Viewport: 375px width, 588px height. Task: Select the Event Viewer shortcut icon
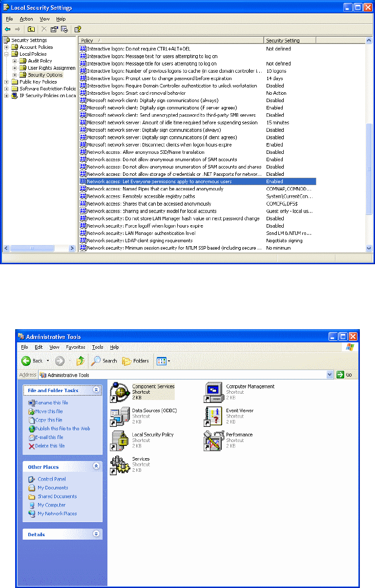(213, 416)
